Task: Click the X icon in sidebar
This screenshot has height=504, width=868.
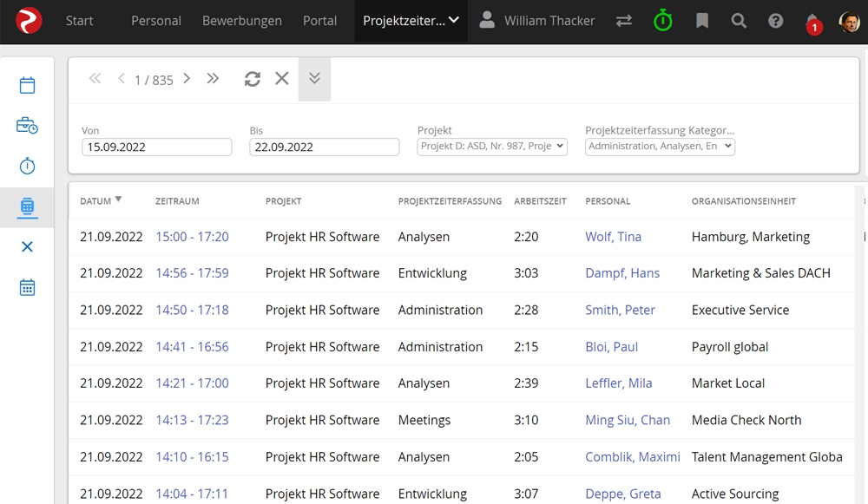Action: tap(27, 246)
